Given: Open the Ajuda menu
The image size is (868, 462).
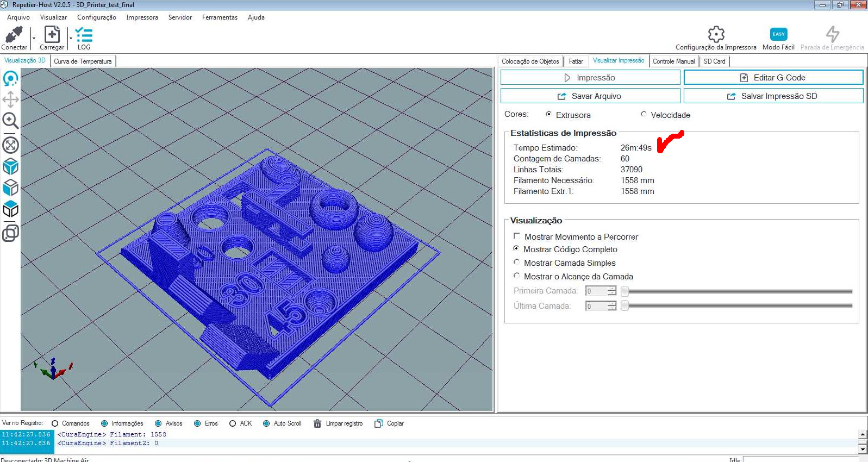Looking at the screenshot, I should coord(256,17).
